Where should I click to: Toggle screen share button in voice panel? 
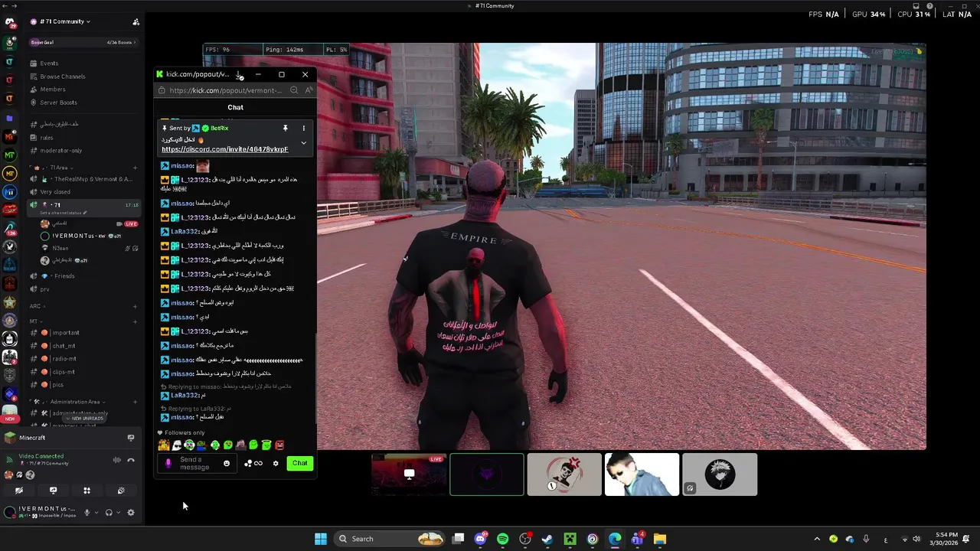pos(53,491)
